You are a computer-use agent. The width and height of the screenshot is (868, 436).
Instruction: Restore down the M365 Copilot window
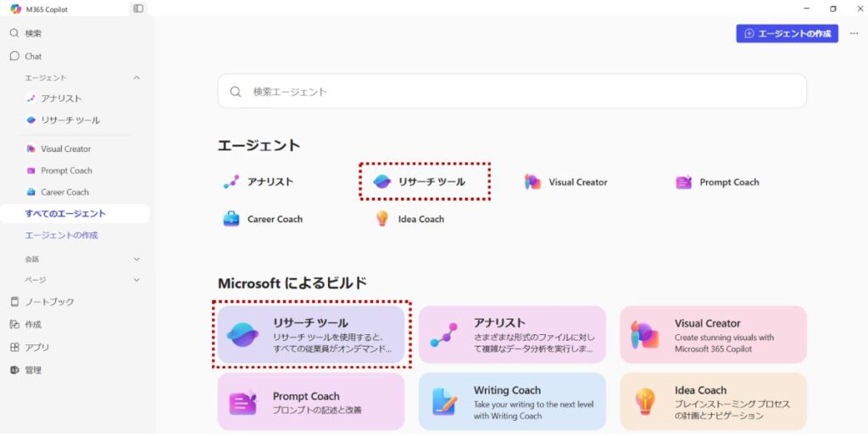833,8
